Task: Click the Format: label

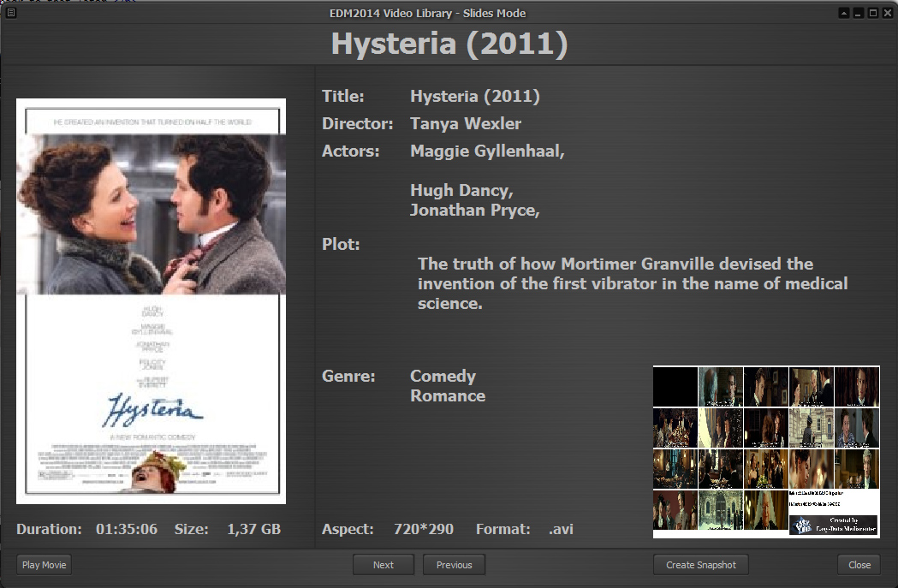Action: pos(503,529)
